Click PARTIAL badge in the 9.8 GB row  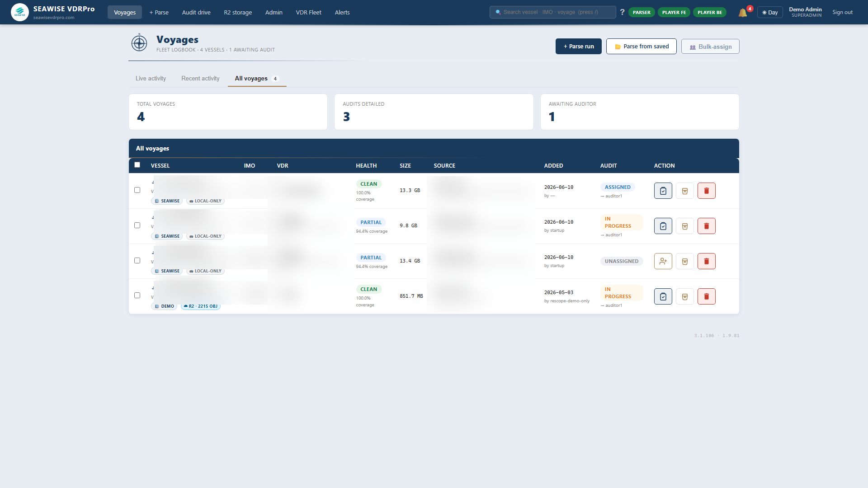(x=371, y=222)
